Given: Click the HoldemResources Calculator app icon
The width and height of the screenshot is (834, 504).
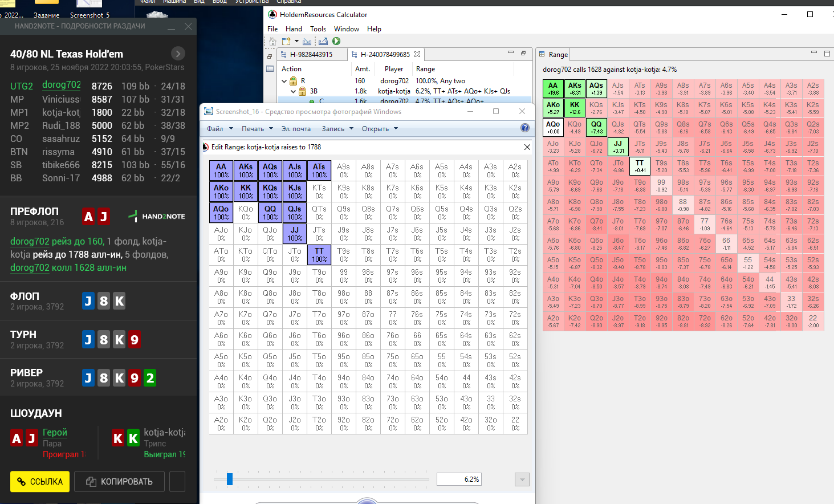Looking at the screenshot, I should (272, 14).
